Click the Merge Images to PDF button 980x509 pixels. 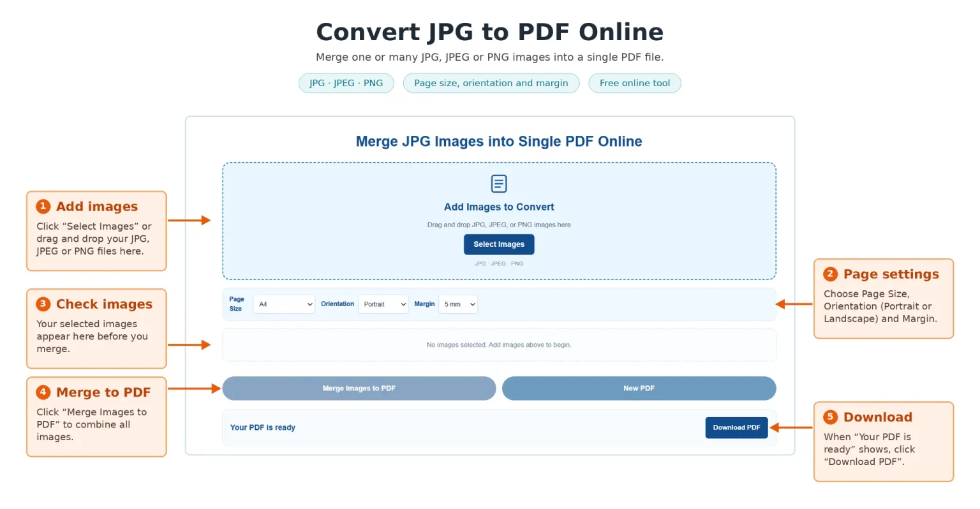point(359,388)
